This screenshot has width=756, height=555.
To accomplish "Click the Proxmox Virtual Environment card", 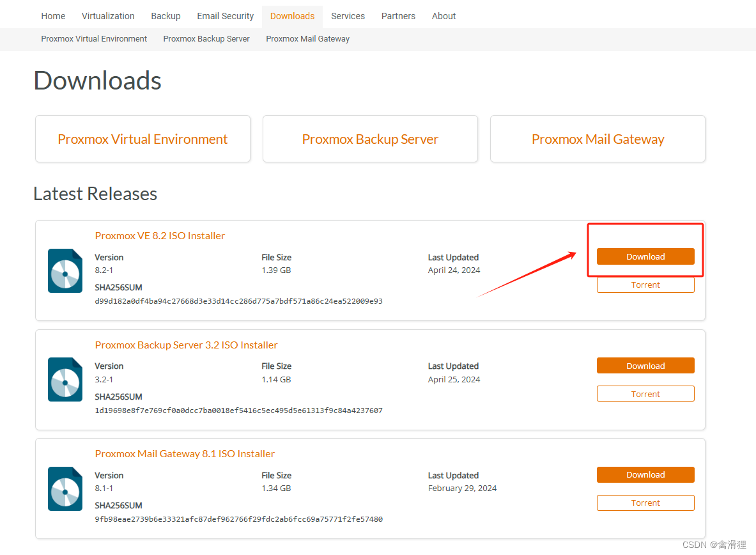I will point(143,139).
